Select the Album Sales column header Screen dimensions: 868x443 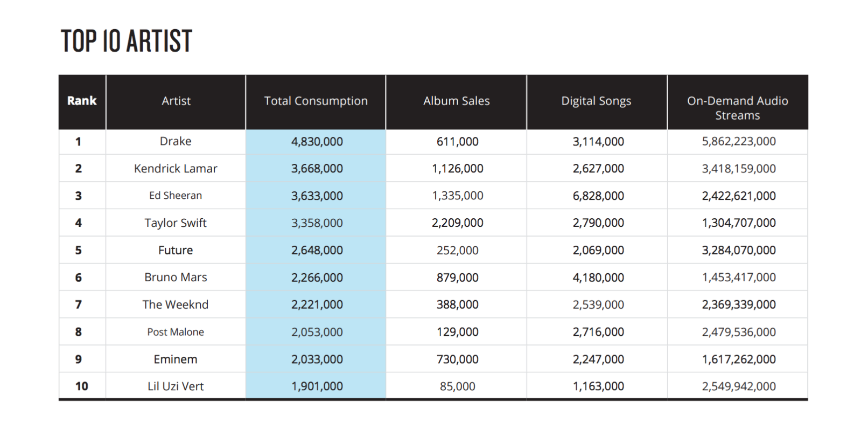pos(456,101)
